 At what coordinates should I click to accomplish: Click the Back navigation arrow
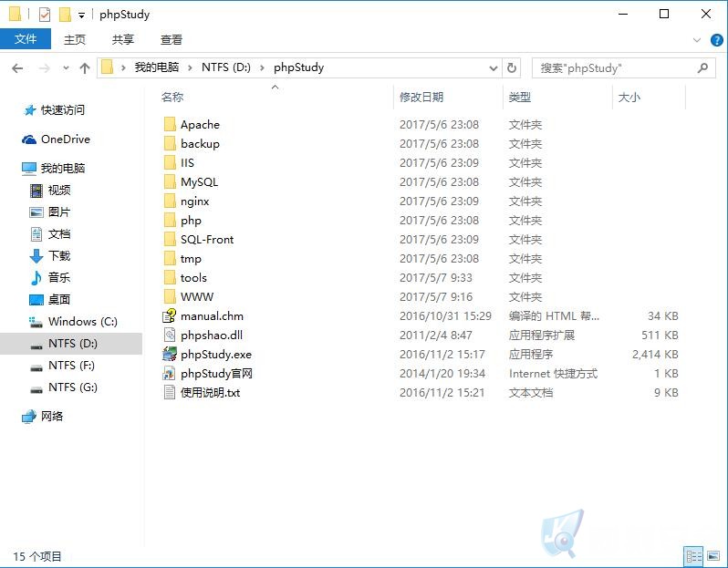pyautogui.click(x=17, y=68)
